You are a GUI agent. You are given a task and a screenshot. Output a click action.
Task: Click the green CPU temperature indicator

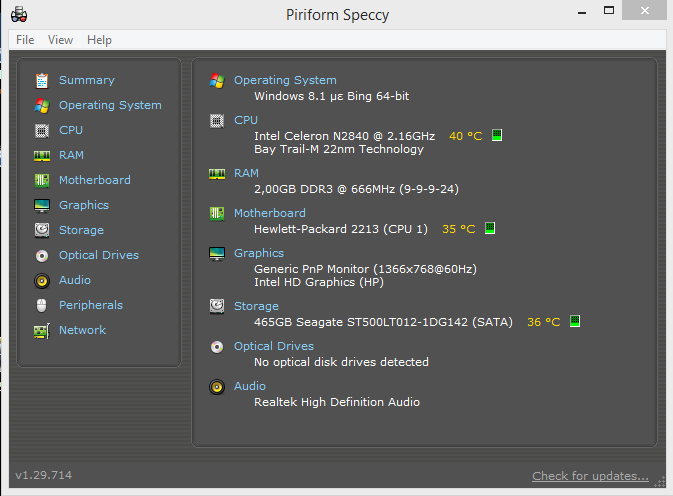[x=496, y=135]
